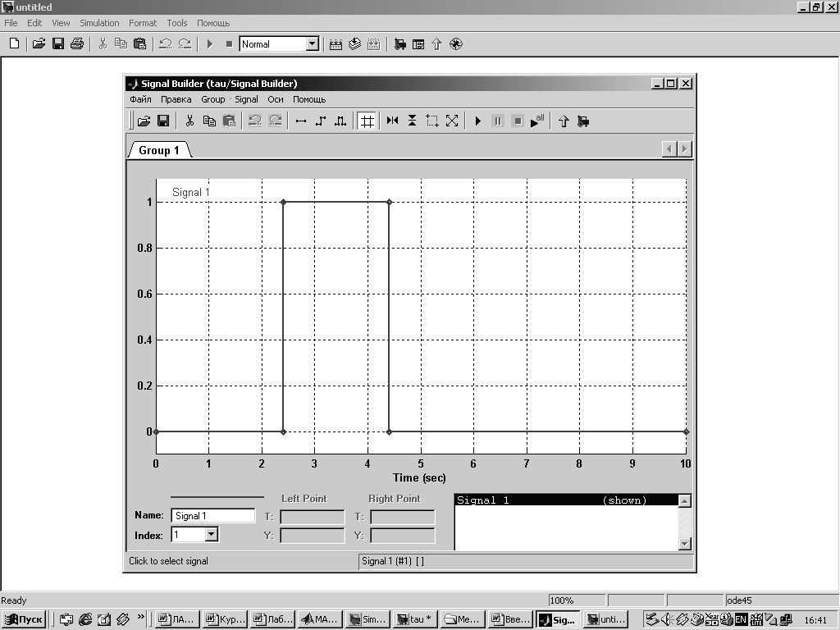Model explorer icon in untitled toolbar

418,44
